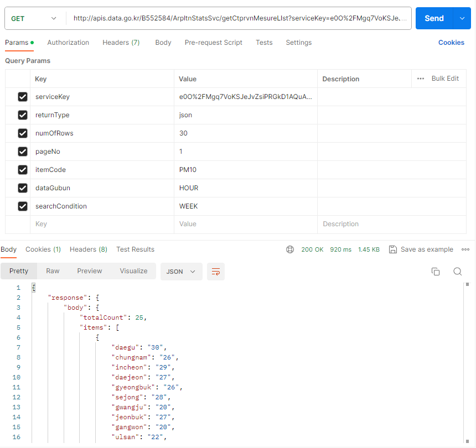Open the response Headers (8) tab
This screenshot has height=448, width=476.
pos(89,249)
